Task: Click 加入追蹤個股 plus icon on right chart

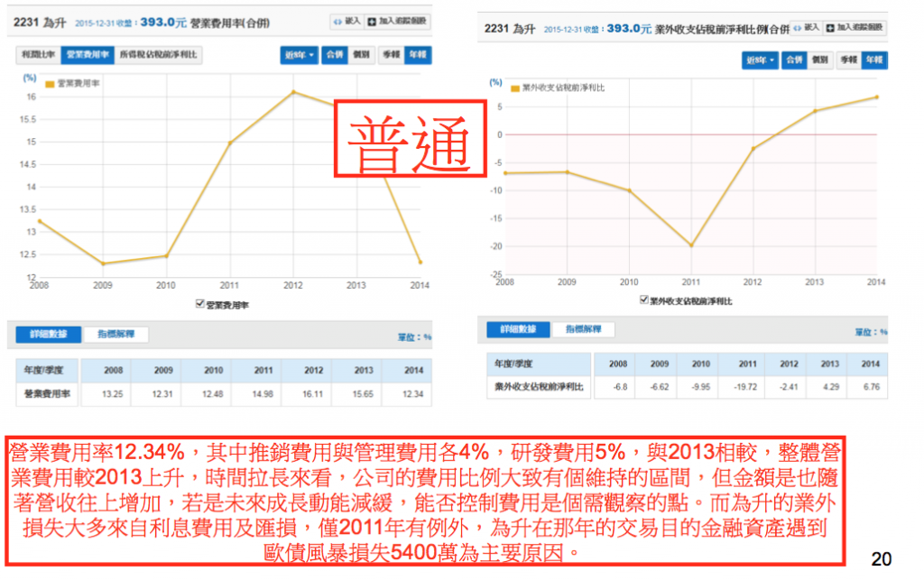Action: (831, 28)
